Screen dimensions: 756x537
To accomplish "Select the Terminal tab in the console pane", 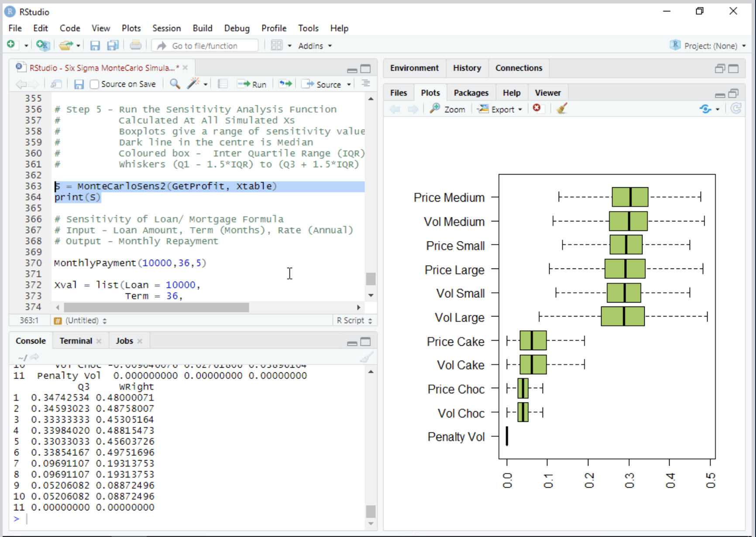I will point(76,341).
